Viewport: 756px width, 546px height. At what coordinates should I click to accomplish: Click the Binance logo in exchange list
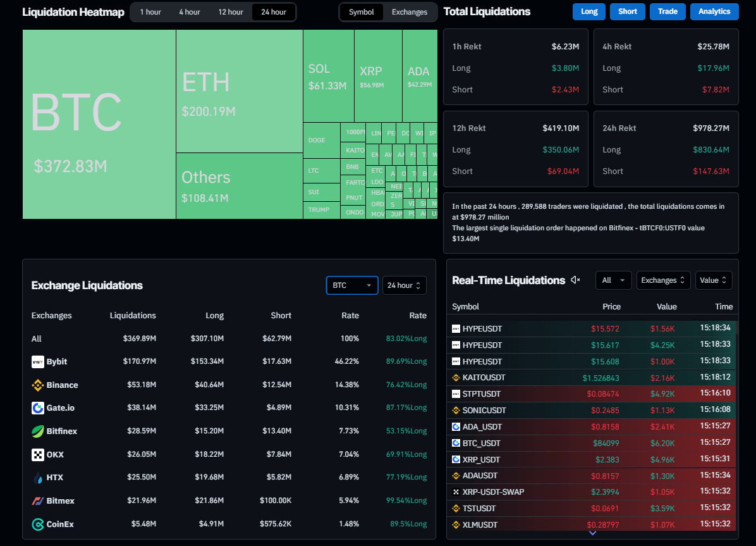click(x=37, y=385)
